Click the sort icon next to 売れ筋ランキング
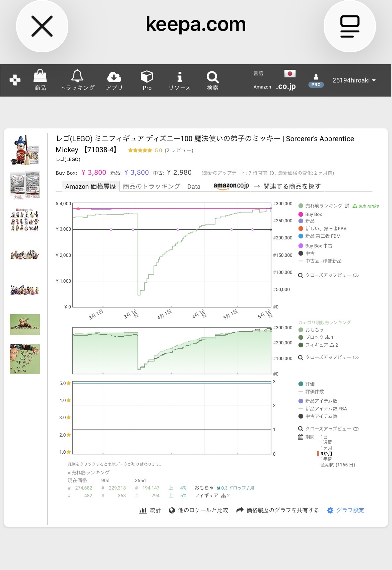392x570 pixels. (347, 206)
